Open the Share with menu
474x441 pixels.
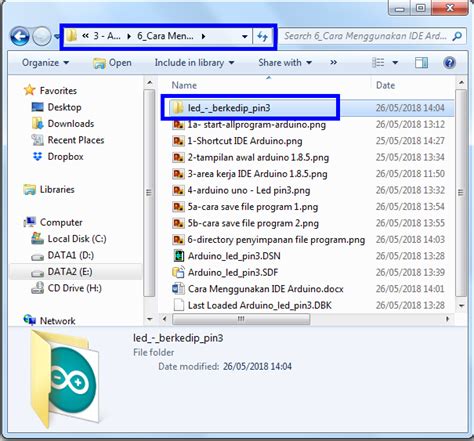coord(285,63)
